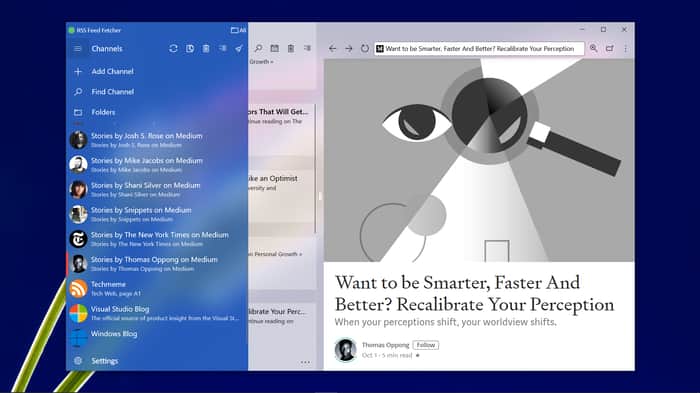
Task: Open the All folder filter at top
Action: coord(238,30)
